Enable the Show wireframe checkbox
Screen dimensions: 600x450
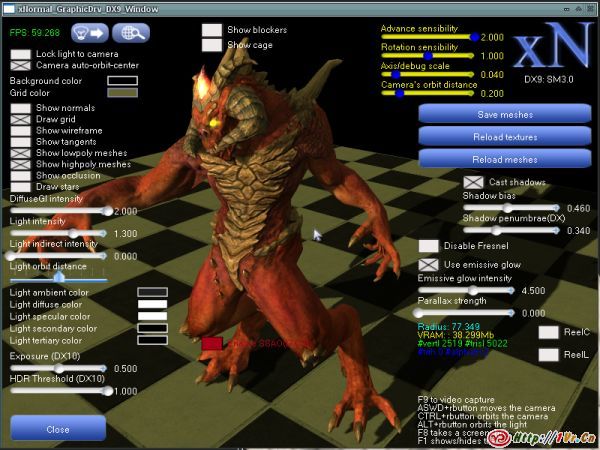[20, 130]
